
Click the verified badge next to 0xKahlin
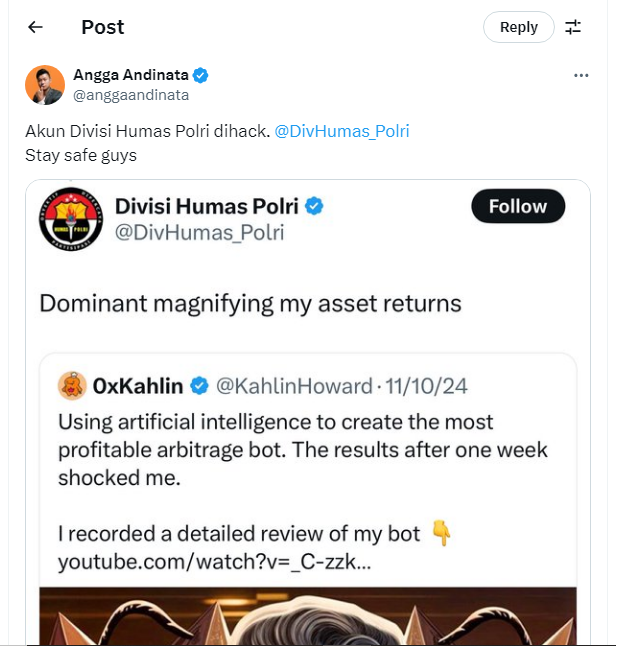(x=200, y=386)
